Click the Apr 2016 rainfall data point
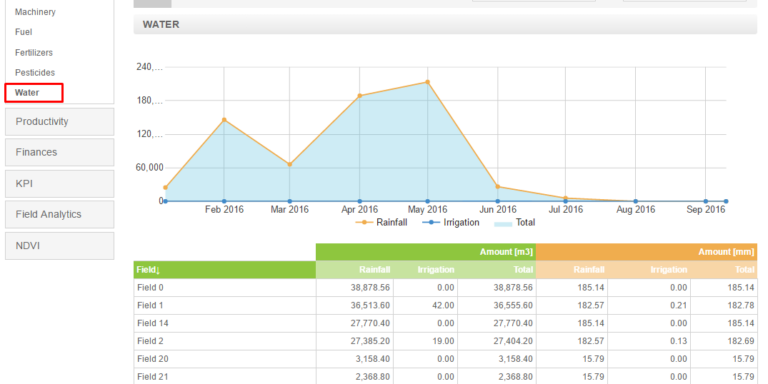This screenshot has width=768, height=384. [360, 96]
